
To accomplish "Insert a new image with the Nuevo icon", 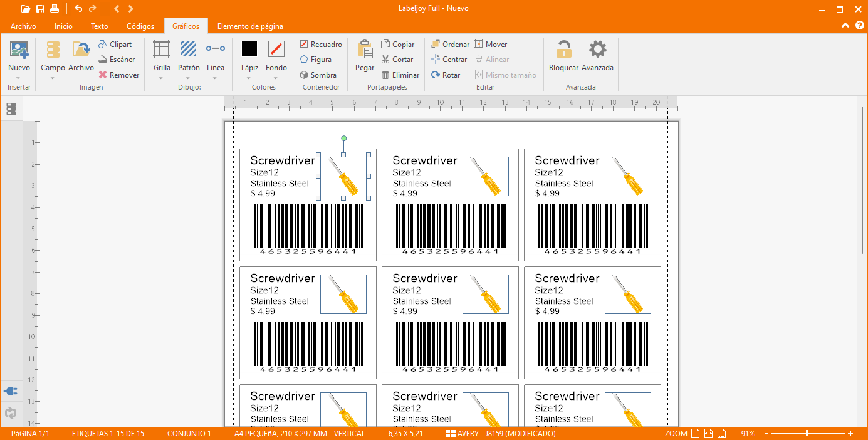I will click(x=19, y=50).
